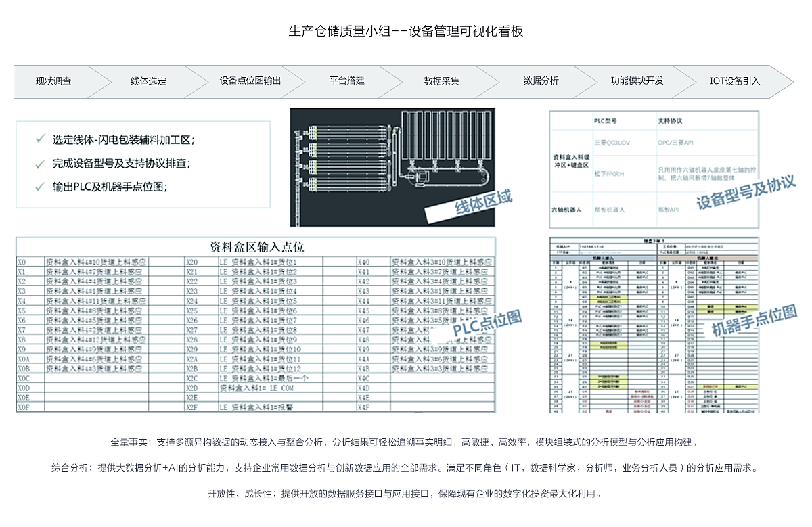Click the X0B address cell
812x527 pixels.
pyautogui.click(x=30, y=369)
